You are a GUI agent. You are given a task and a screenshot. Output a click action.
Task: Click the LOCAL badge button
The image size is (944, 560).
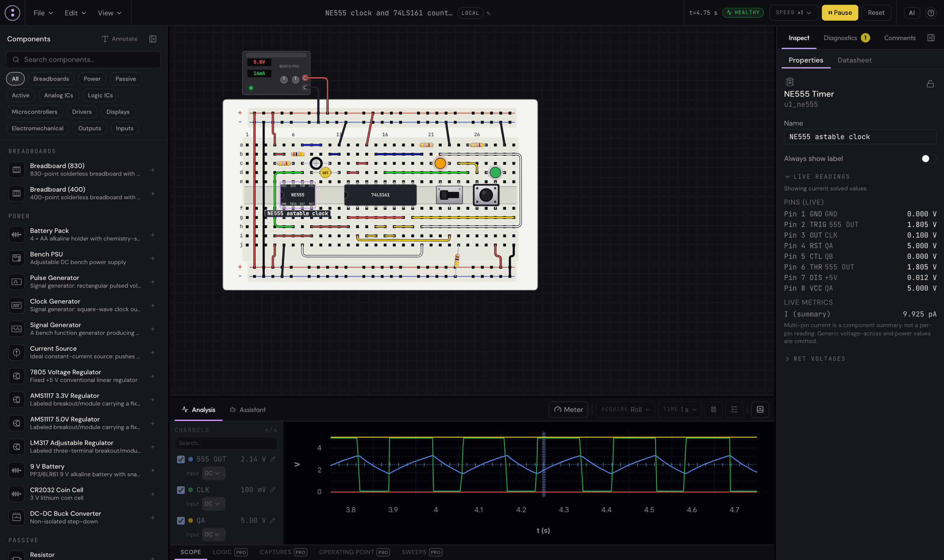click(x=470, y=13)
